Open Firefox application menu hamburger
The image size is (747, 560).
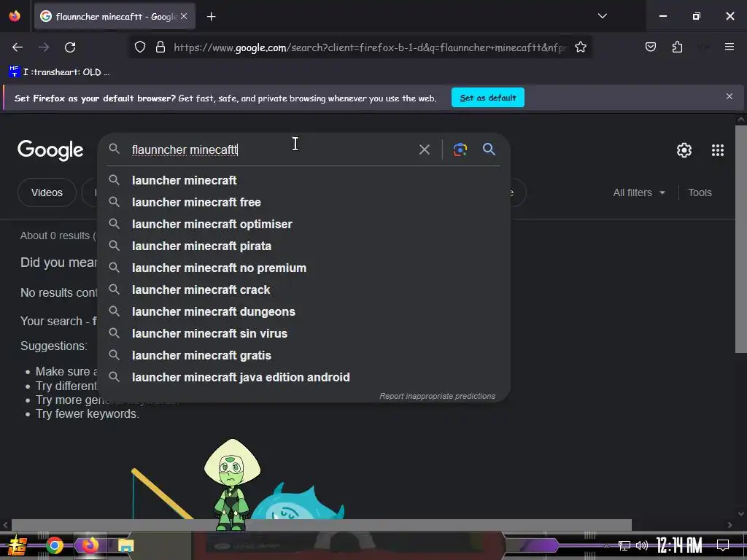729,47
